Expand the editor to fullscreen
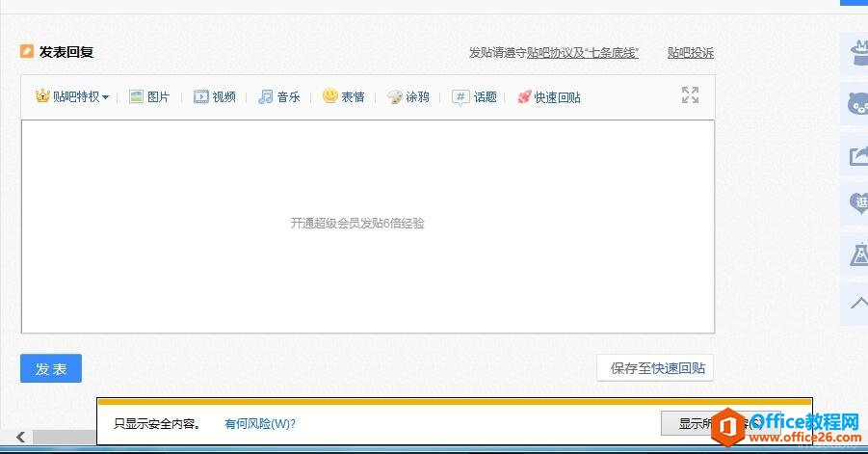The height and width of the screenshot is (454, 868). click(x=690, y=95)
